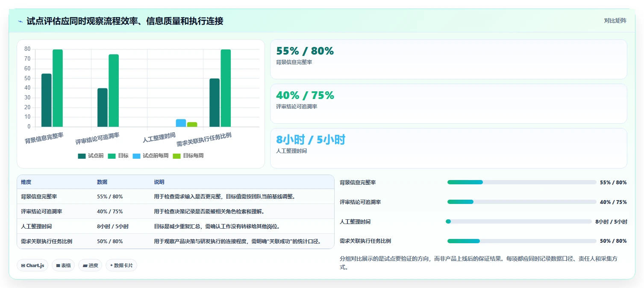Click the Chart.js tag label
644x288 pixels.
(35, 265)
